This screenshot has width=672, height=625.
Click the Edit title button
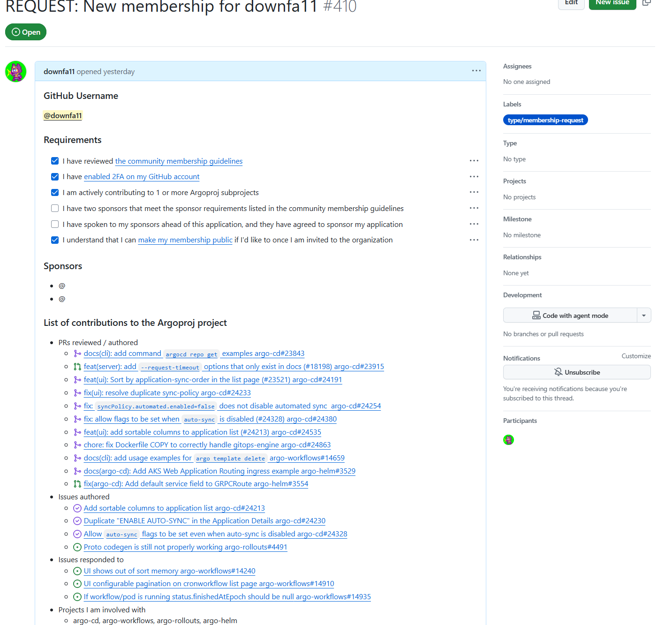point(571,3)
